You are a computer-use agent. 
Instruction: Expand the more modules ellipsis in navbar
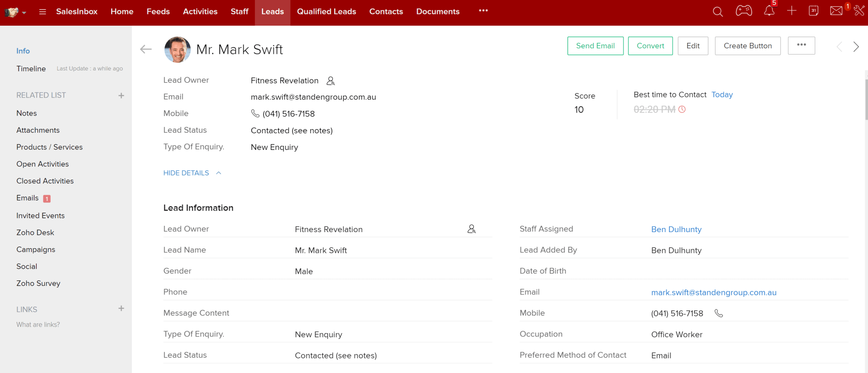[483, 11]
